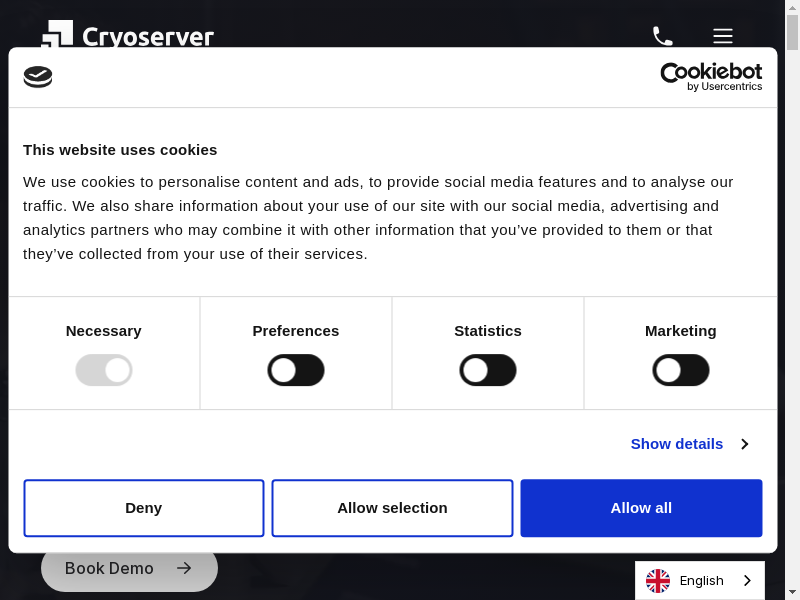The height and width of the screenshot is (600, 800).
Task: Click the Cryoserver brand name text
Action: click(x=148, y=37)
